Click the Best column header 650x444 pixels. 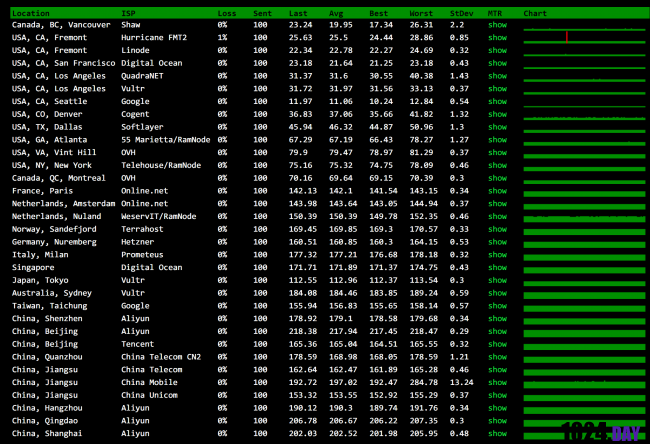pyautogui.click(x=378, y=13)
